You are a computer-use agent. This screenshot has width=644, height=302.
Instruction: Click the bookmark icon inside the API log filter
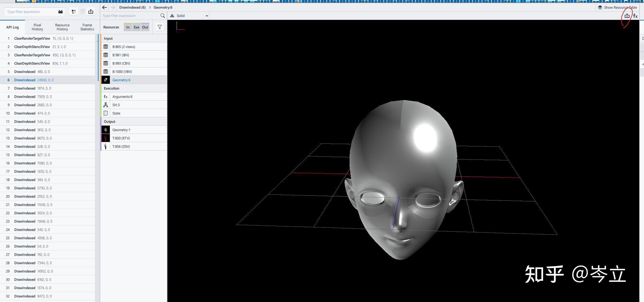point(61,12)
